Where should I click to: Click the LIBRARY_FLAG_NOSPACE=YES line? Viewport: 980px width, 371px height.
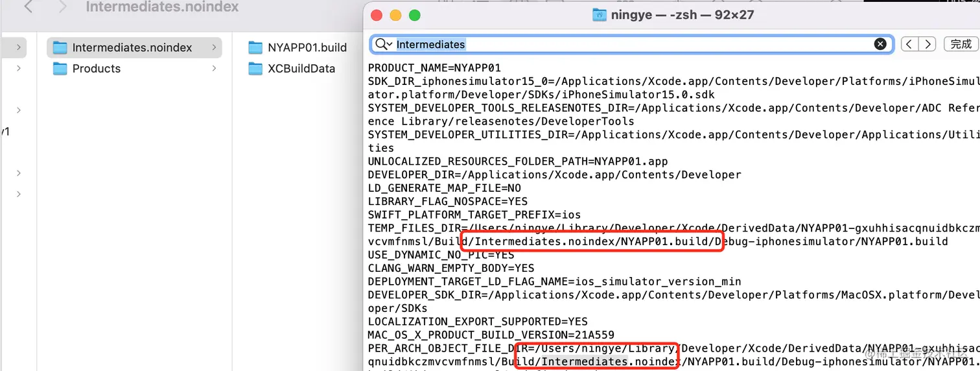(x=447, y=201)
